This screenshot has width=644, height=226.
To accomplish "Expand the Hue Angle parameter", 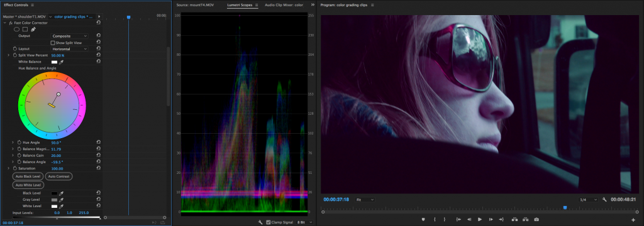I will 13,143.
